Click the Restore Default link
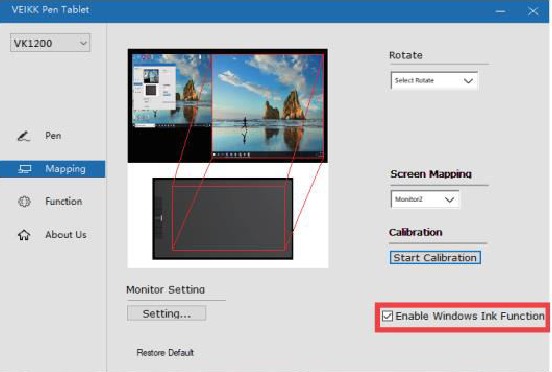 pyautogui.click(x=165, y=353)
